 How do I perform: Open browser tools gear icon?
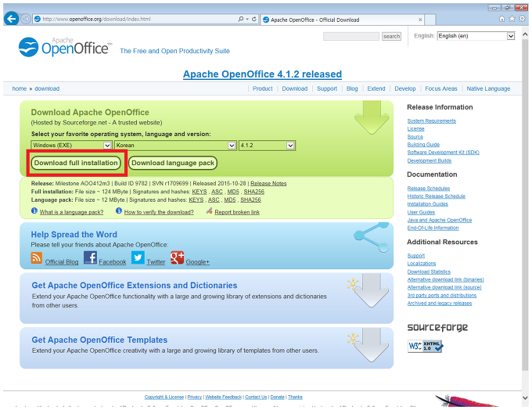point(522,19)
